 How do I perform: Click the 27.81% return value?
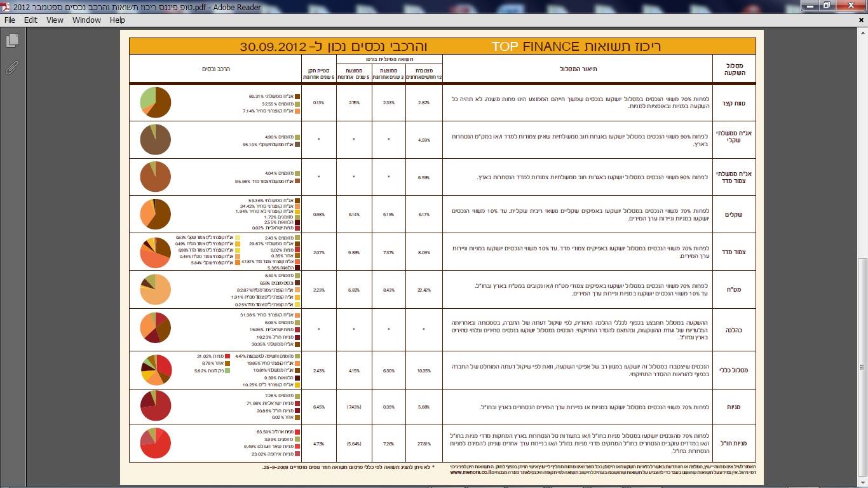coord(424,444)
